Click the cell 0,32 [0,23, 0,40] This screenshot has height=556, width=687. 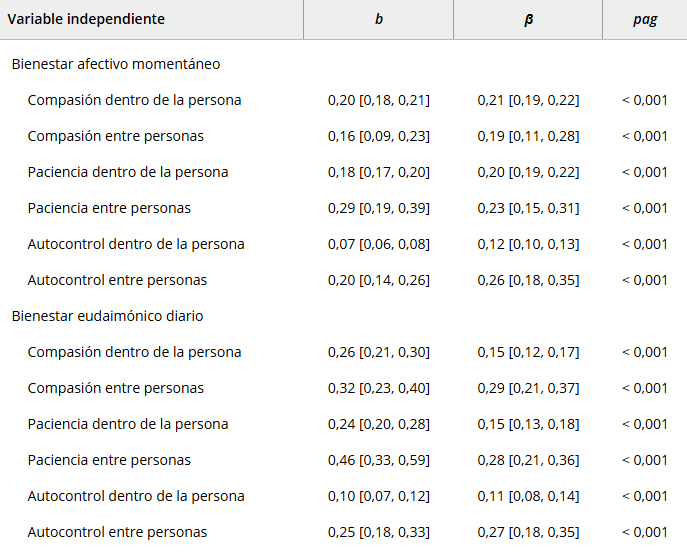[378, 388]
